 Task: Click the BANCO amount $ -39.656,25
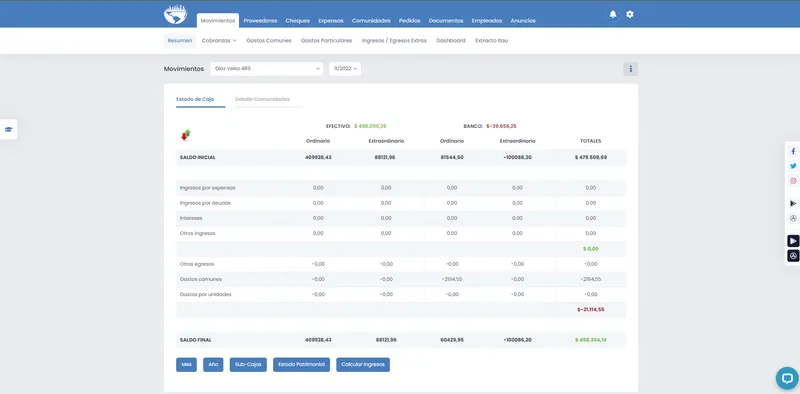click(x=501, y=126)
